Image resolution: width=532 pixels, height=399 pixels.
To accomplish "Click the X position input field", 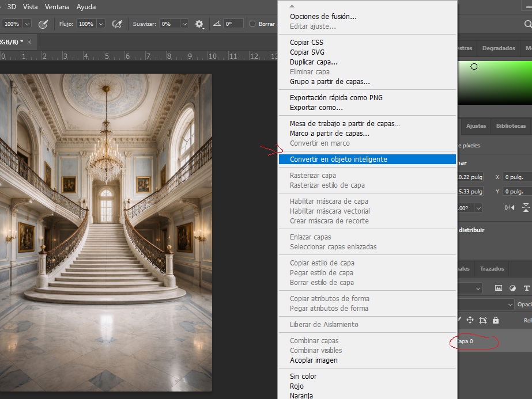I will [x=517, y=177].
